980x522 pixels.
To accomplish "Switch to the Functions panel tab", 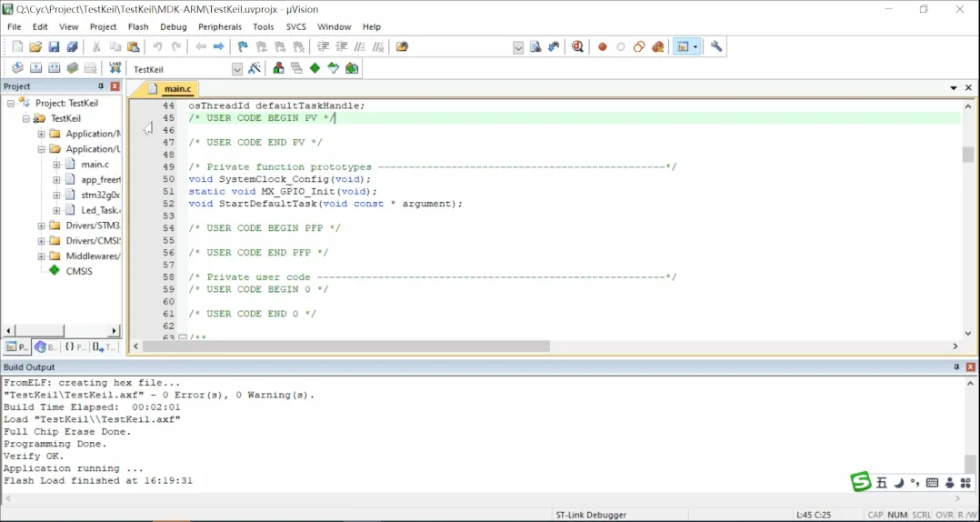I will click(x=75, y=347).
